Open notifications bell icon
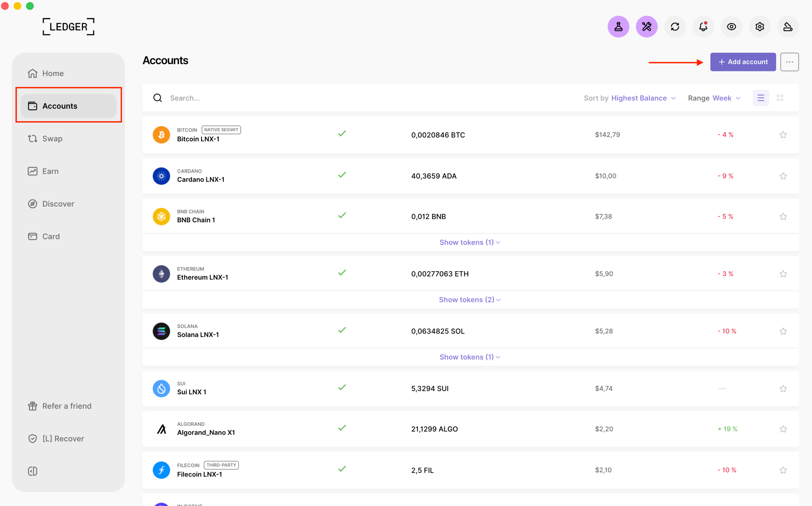 pyautogui.click(x=703, y=27)
